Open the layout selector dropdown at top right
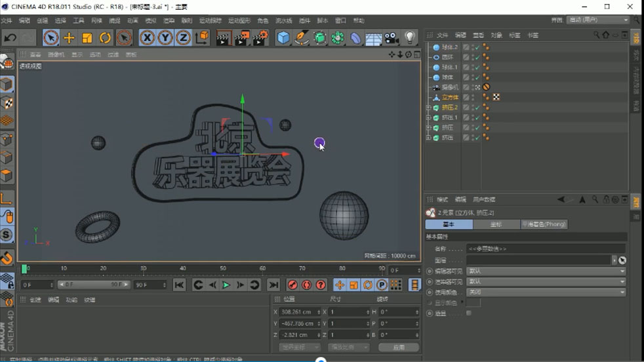The image size is (644, 362). coord(598,20)
